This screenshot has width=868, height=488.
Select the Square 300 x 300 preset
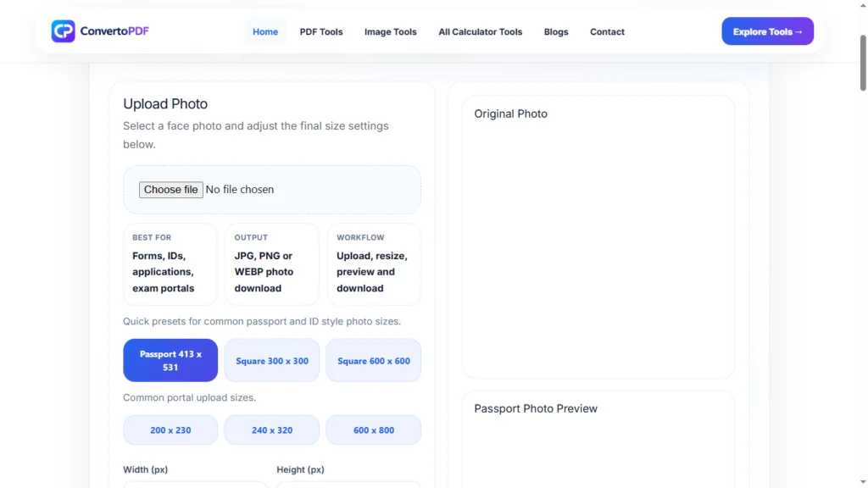272,360
